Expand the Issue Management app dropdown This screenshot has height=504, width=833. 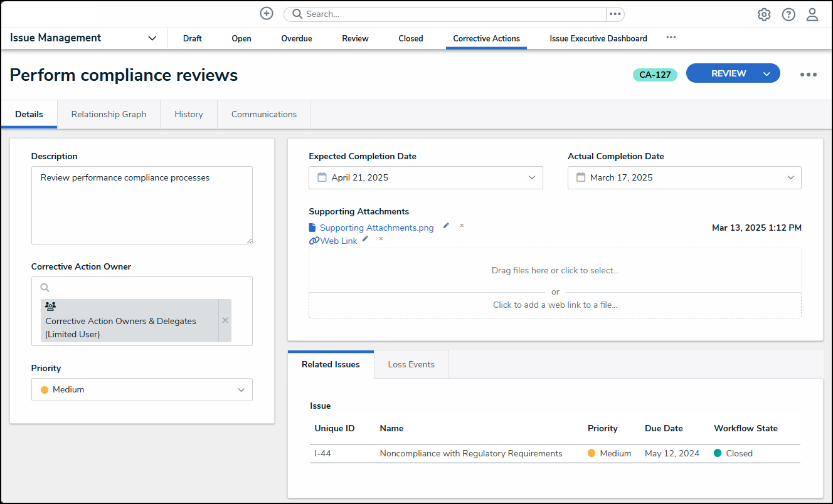pos(152,38)
